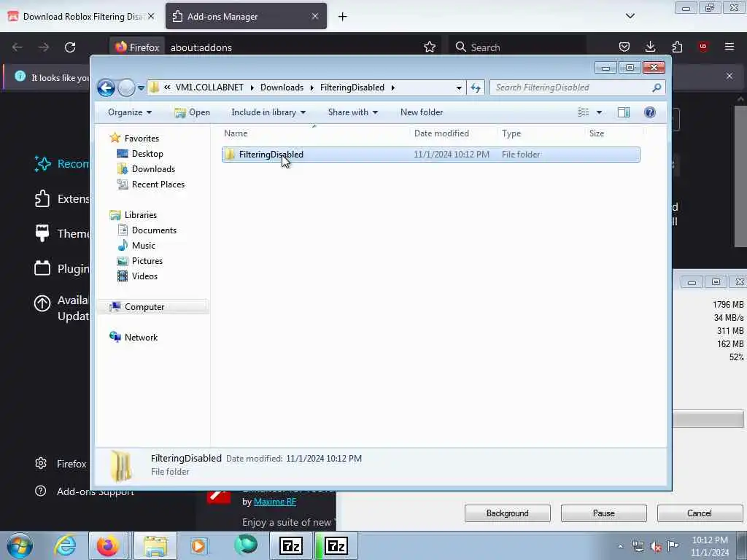Click Open in the Explorer toolbar
The image size is (747, 560).
[192, 112]
